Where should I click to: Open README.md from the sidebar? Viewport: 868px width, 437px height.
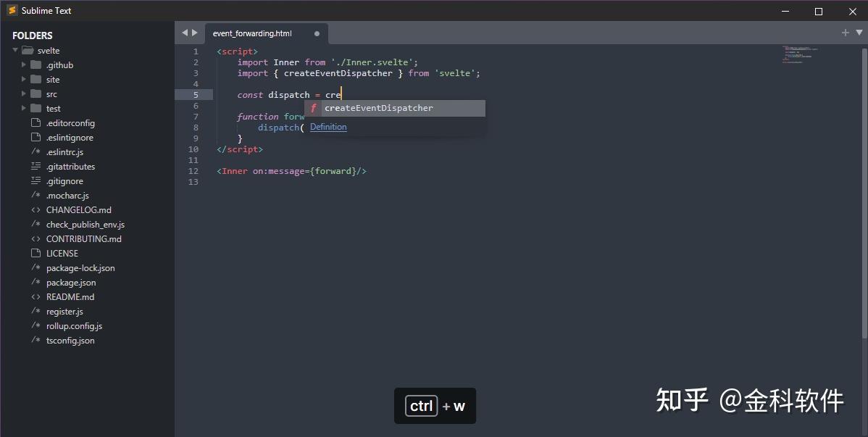point(70,297)
